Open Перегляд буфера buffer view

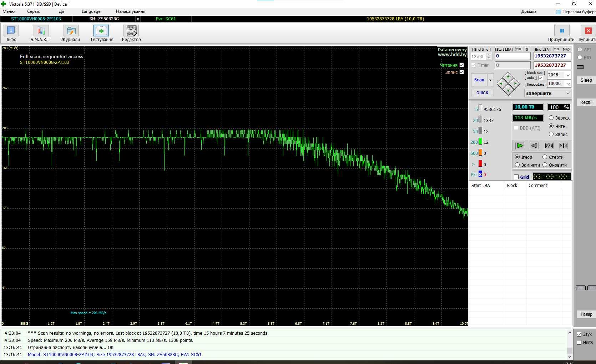[576, 12]
